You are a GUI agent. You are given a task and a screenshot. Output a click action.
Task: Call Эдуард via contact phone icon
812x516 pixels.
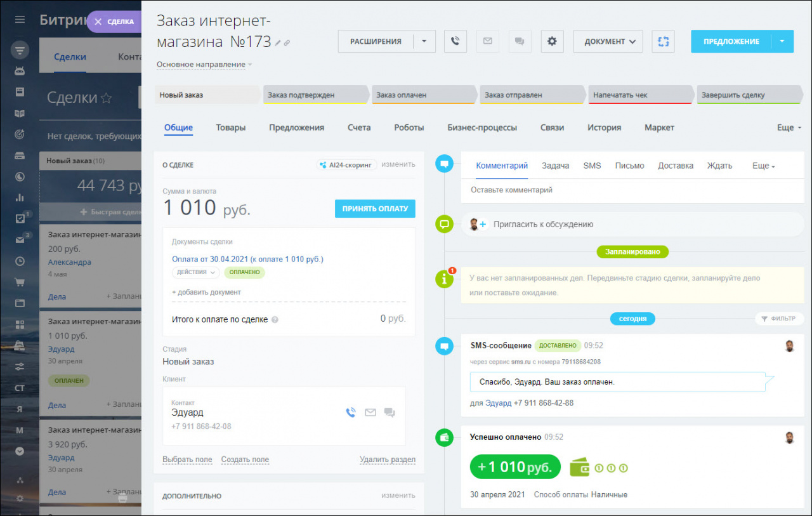[x=351, y=413]
